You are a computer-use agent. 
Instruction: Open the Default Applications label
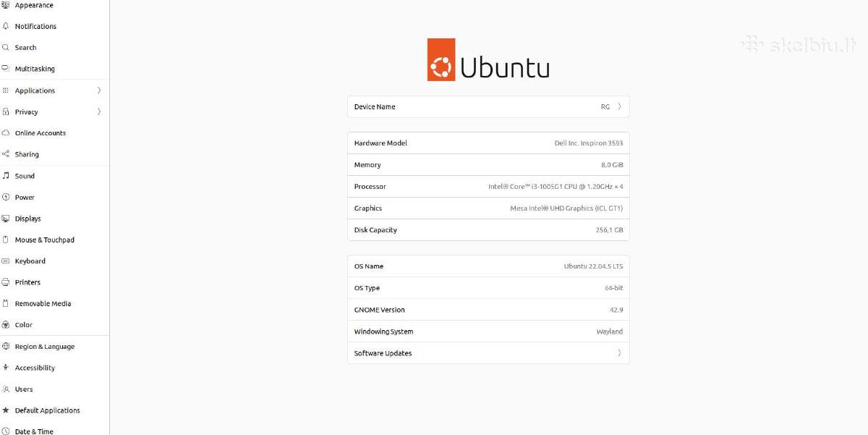tap(48, 410)
